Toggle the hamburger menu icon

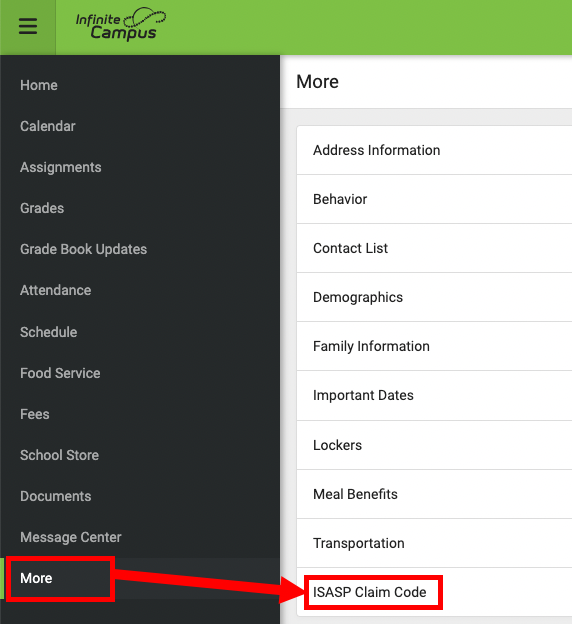point(28,27)
